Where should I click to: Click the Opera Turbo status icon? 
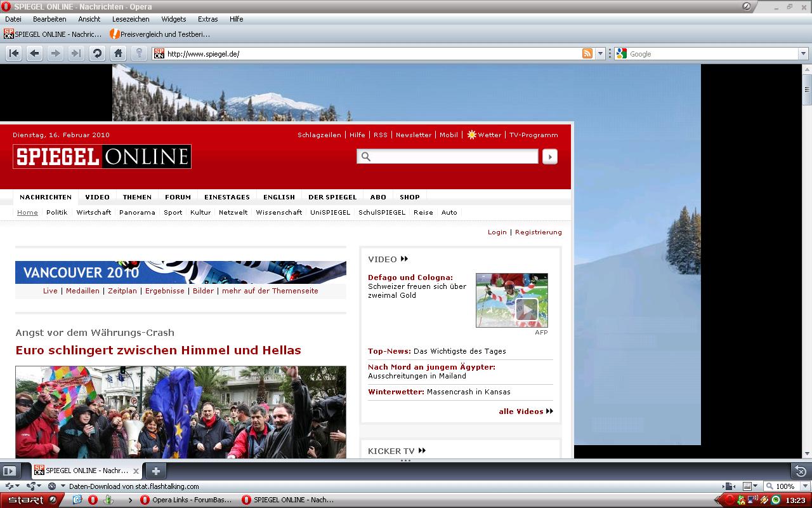point(52,486)
